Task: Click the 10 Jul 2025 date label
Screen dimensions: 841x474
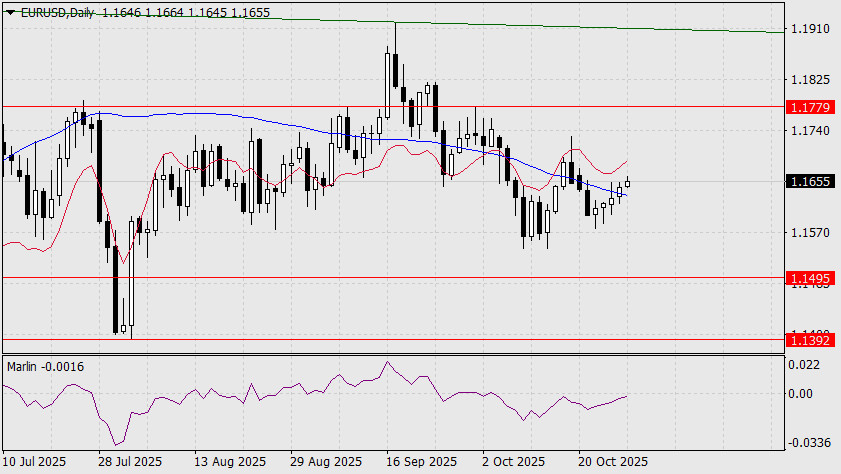Action: point(34,462)
